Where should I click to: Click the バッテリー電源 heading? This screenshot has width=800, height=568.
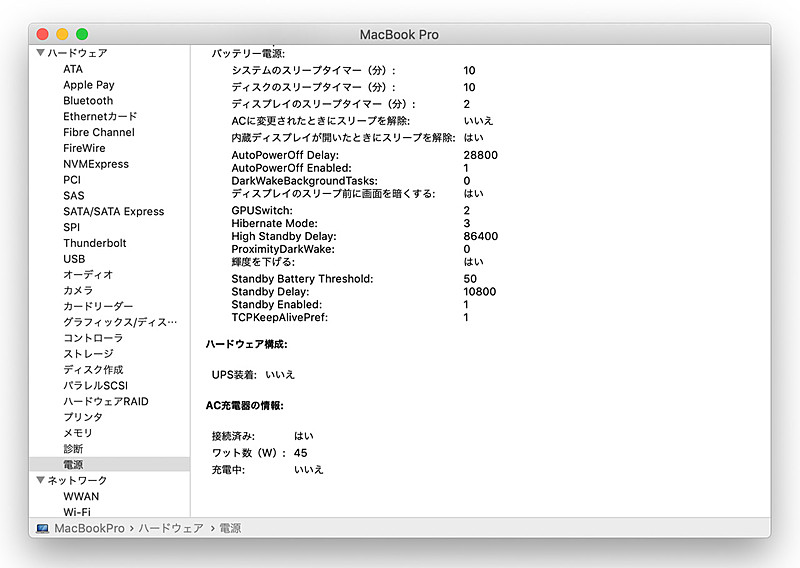pos(248,54)
